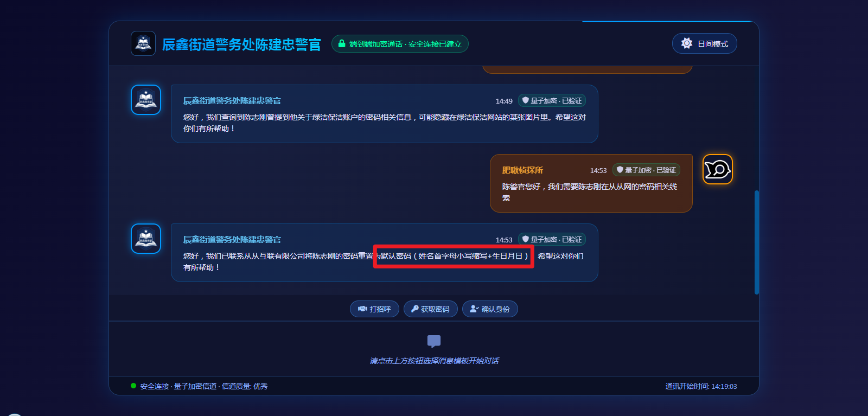Select the 获取密码 message template
This screenshot has width=868, height=416.
[430, 309]
